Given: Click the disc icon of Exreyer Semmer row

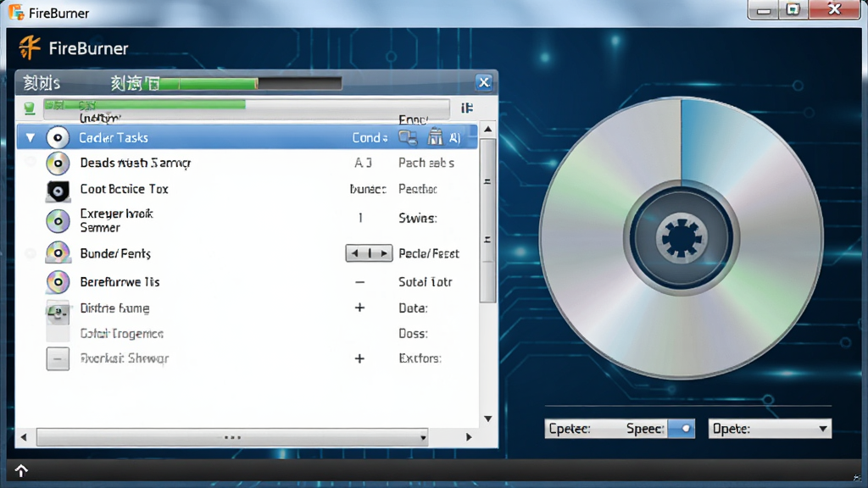Looking at the screenshot, I should click(58, 221).
